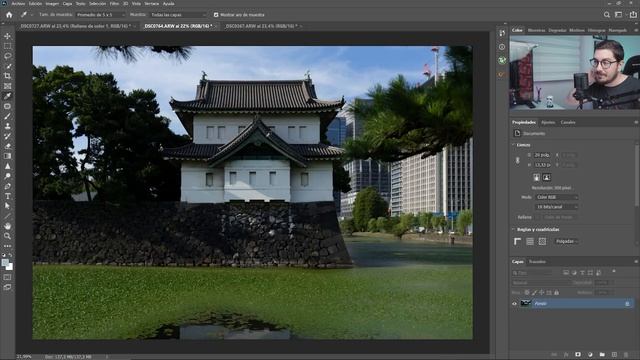Open the Pulgadas units dropdown
Image resolution: width=640 pixels, height=360 pixels.
567,241
